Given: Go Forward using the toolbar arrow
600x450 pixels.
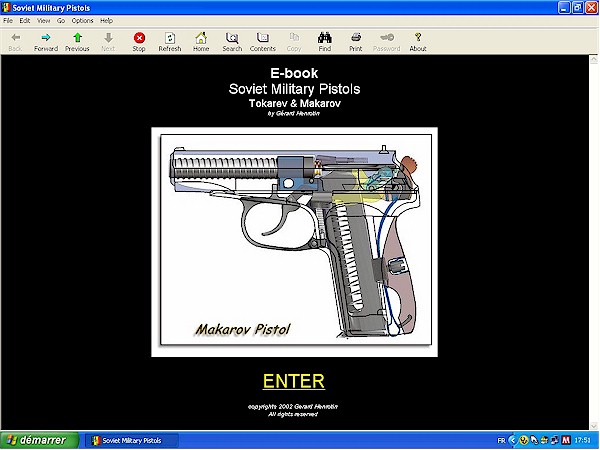Looking at the screenshot, I should point(46,41).
